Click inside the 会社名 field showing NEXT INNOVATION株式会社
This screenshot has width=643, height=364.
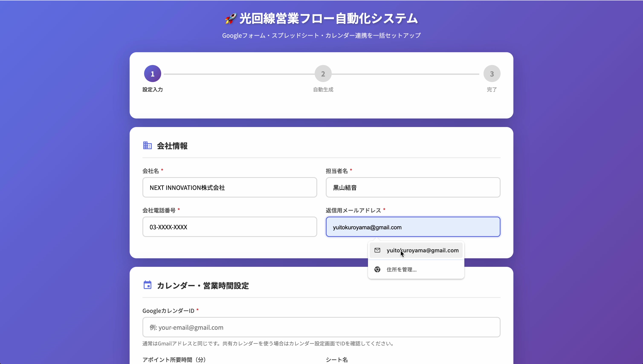pyautogui.click(x=229, y=187)
